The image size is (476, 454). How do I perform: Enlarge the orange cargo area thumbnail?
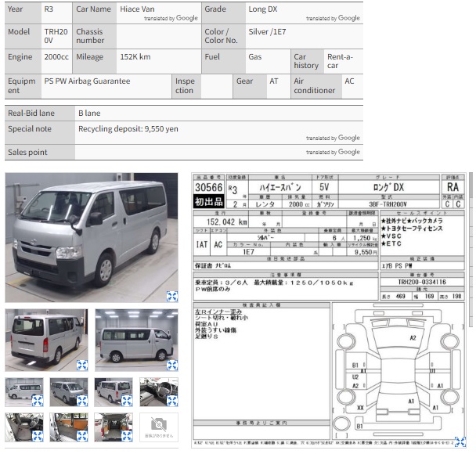[82, 436]
